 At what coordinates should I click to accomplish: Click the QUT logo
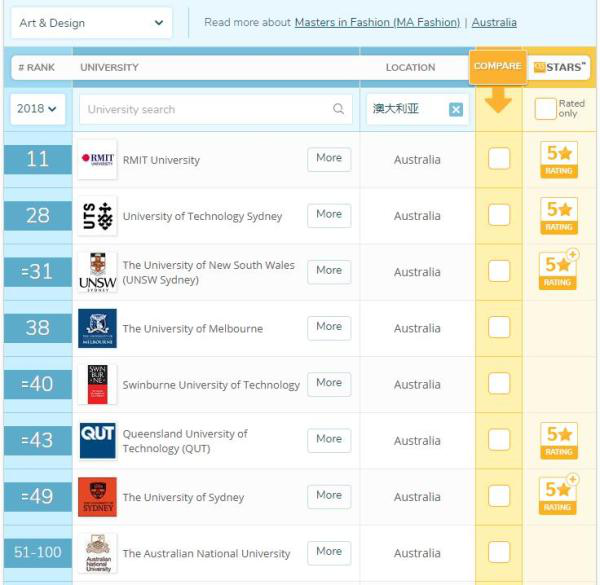pos(97,440)
